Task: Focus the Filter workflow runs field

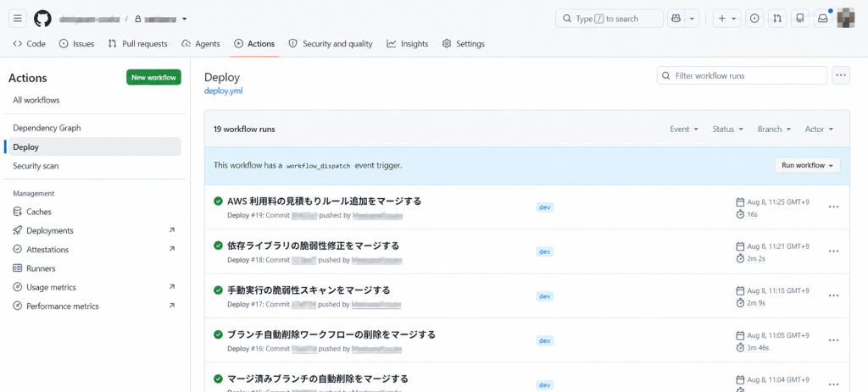Action: point(742,75)
